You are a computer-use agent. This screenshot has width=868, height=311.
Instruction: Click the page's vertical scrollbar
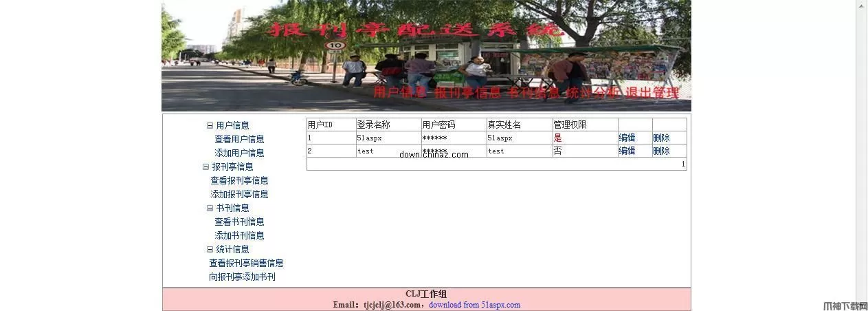tap(862, 155)
